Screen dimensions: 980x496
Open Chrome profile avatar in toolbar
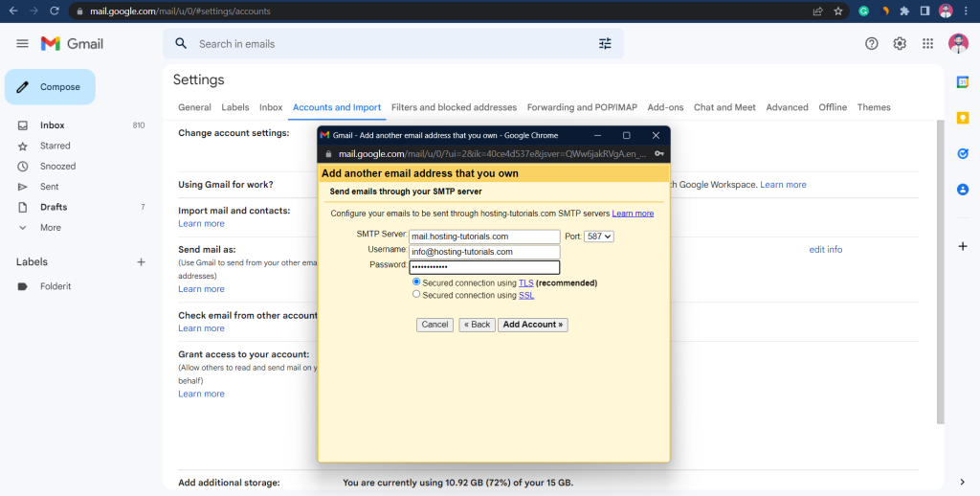946,11
